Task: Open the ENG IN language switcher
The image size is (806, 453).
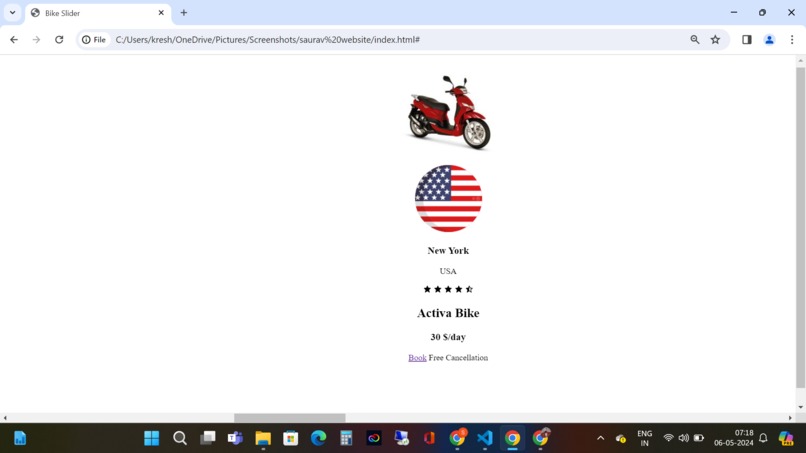Action: pyautogui.click(x=644, y=438)
